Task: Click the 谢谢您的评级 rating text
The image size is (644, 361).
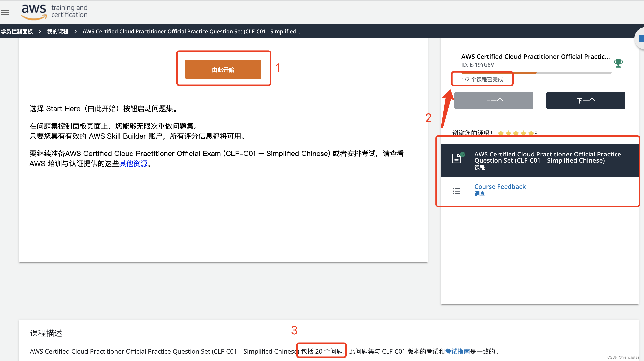Action: [472, 133]
